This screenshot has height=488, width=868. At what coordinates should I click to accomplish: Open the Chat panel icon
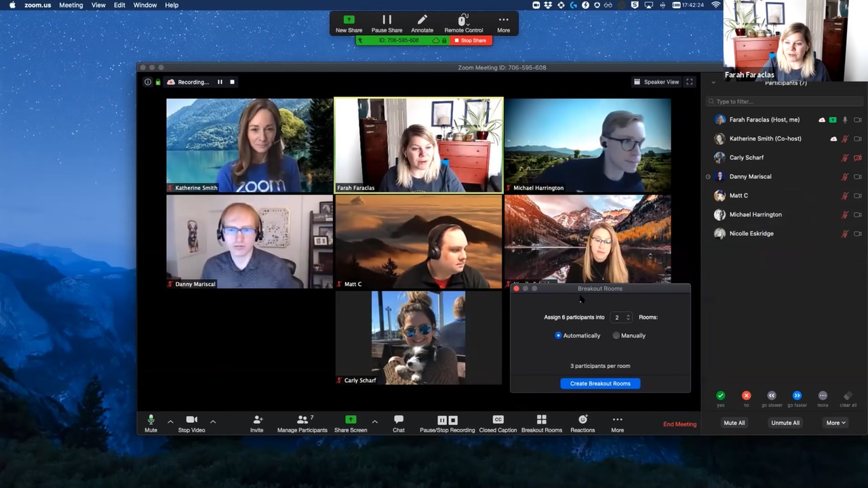pyautogui.click(x=399, y=420)
